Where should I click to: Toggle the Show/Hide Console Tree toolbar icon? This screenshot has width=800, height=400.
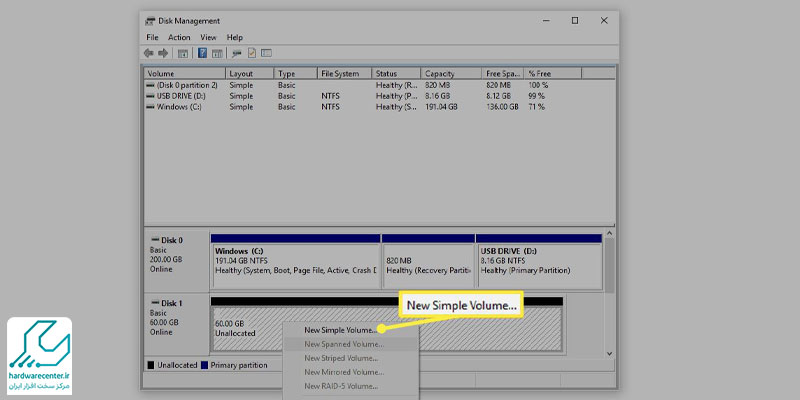(x=183, y=53)
